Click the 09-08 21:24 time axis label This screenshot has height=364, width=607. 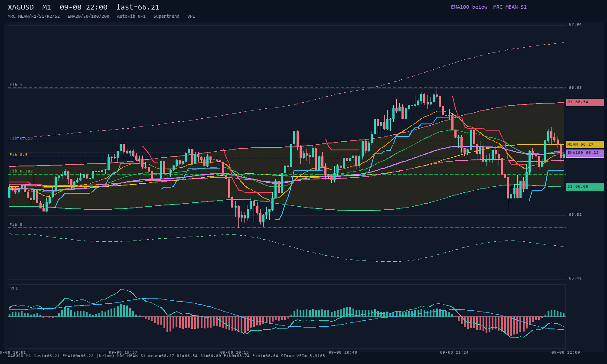tap(454, 352)
